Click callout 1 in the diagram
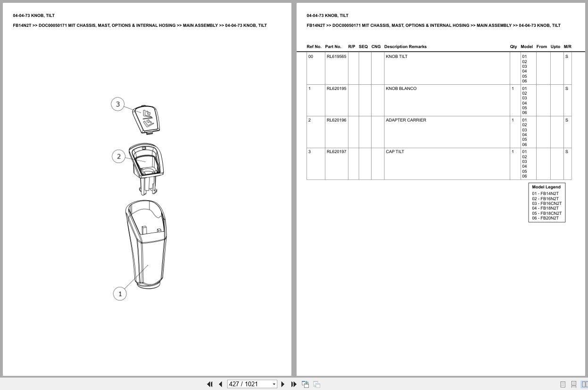588x390 pixels. click(x=120, y=294)
